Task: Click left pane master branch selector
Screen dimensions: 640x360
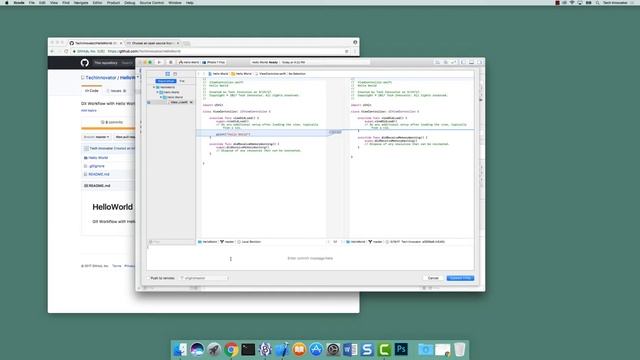Action: coord(227,242)
